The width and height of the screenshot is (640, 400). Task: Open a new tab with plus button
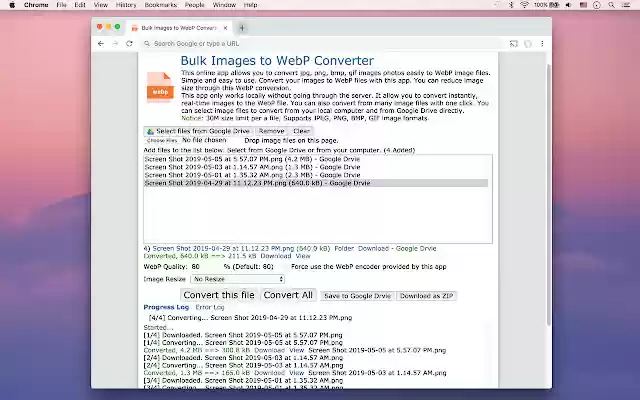click(242, 28)
